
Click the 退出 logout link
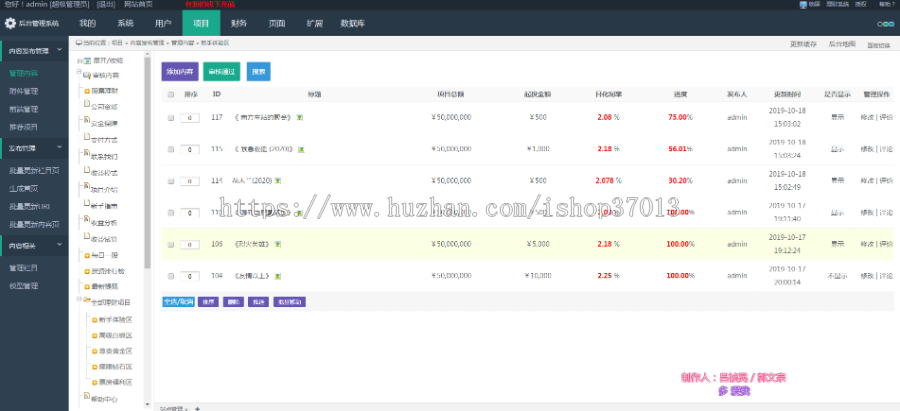(105, 5)
